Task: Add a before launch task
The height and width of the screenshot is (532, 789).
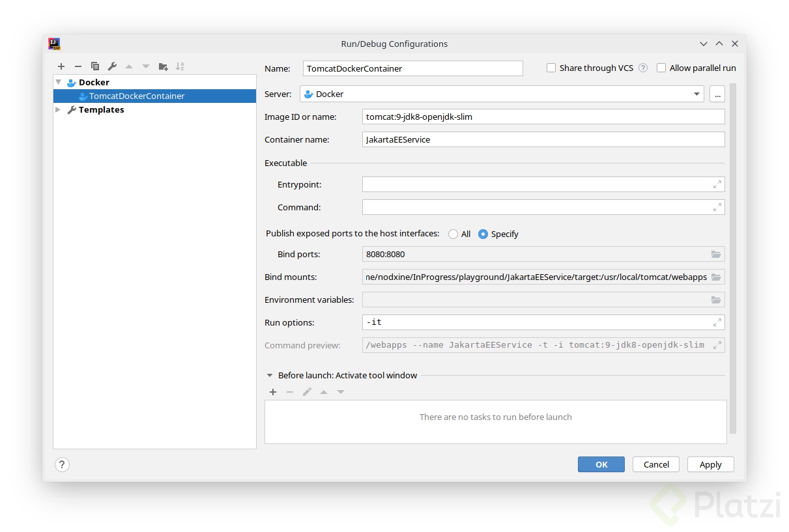Action: pyautogui.click(x=273, y=392)
